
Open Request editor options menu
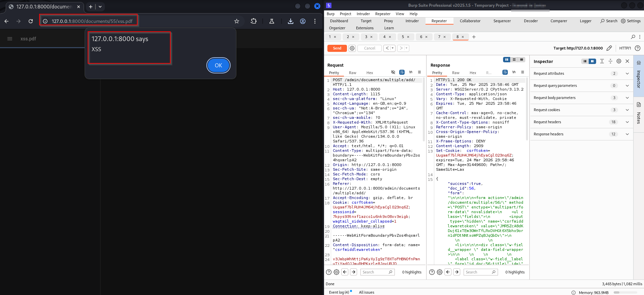[x=419, y=72]
